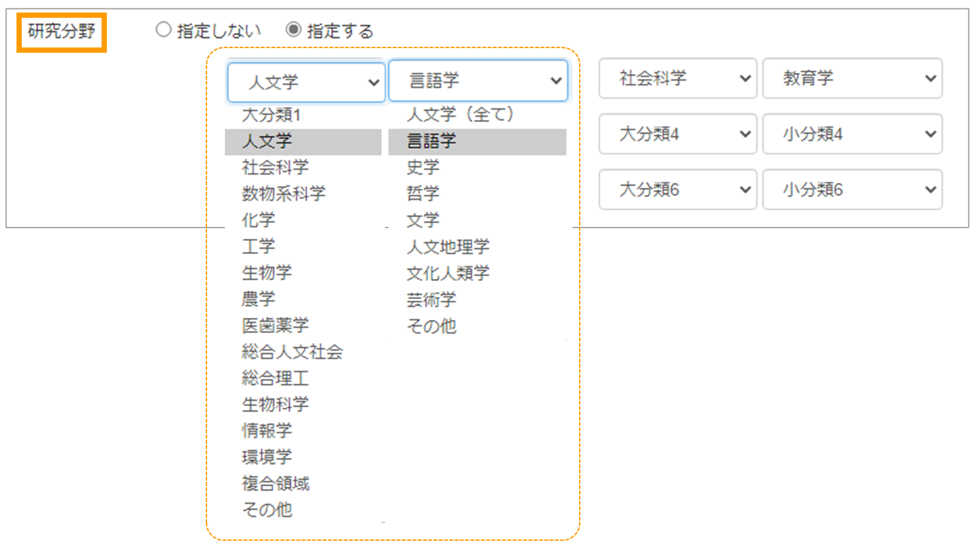This screenshot has width=980, height=554.
Task: Choose 人文地理学 subcategory option
Action: pyautogui.click(x=448, y=247)
